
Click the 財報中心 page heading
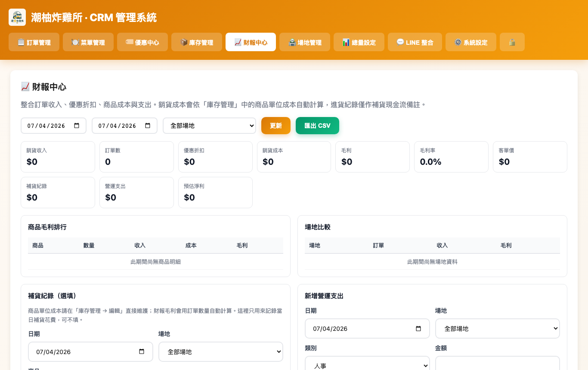click(43, 87)
